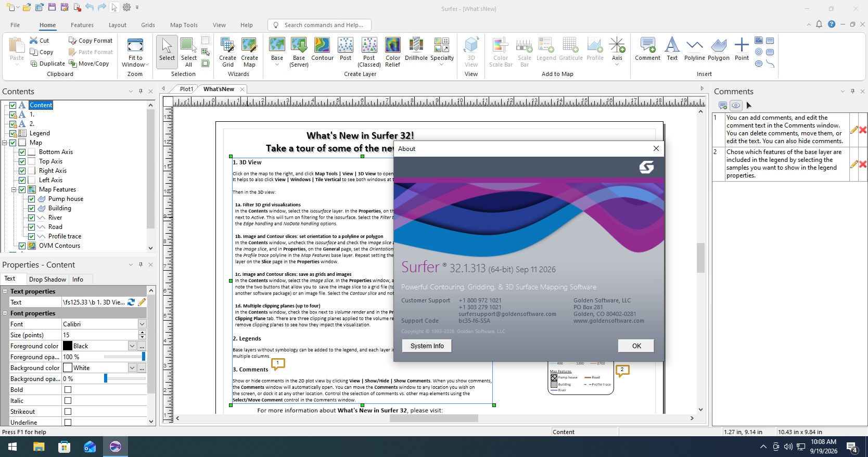Click Copy Format in Clipboard group
The height and width of the screenshot is (457, 868).
coord(91,40)
